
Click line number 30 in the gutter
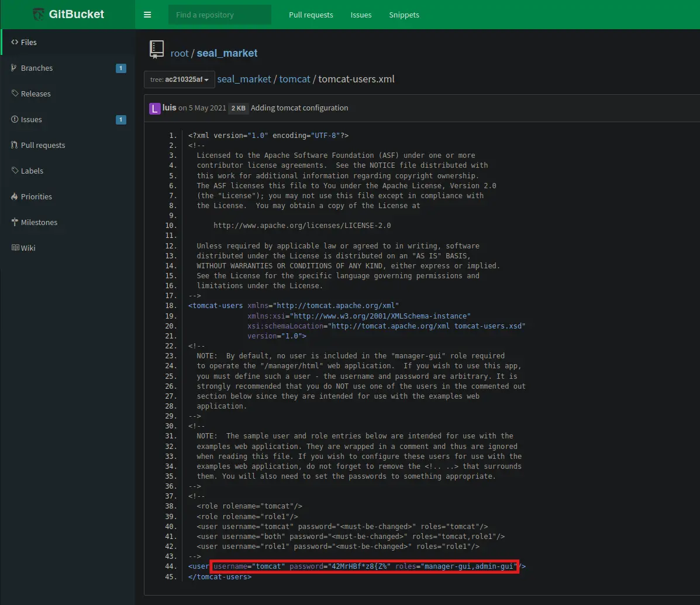pyautogui.click(x=171, y=426)
